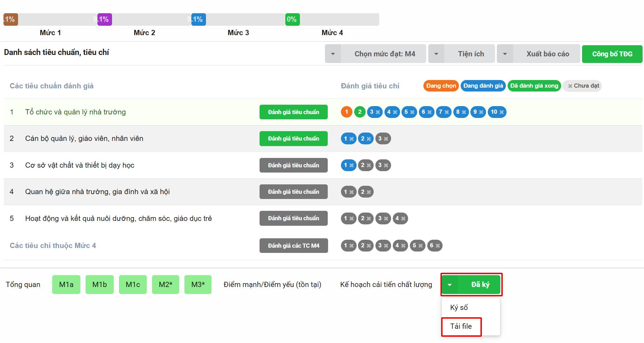The height and width of the screenshot is (343, 644).
Task: Select green criterion 2 badge of standard 1
Action: click(360, 112)
